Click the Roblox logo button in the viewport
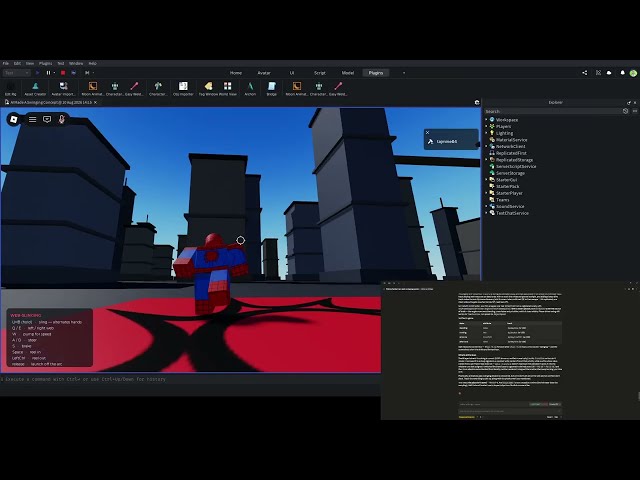 click(x=14, y=119)
